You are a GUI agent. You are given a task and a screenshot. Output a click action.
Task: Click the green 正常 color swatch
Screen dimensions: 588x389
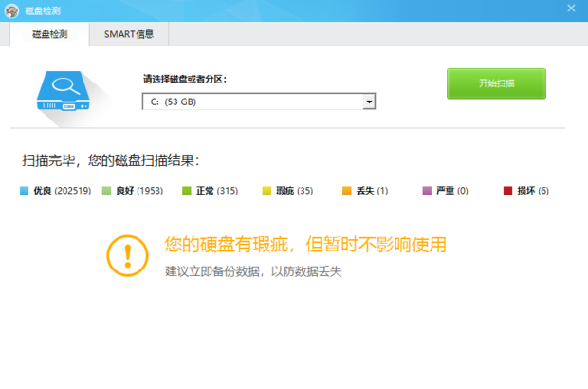tap(187, 191)
